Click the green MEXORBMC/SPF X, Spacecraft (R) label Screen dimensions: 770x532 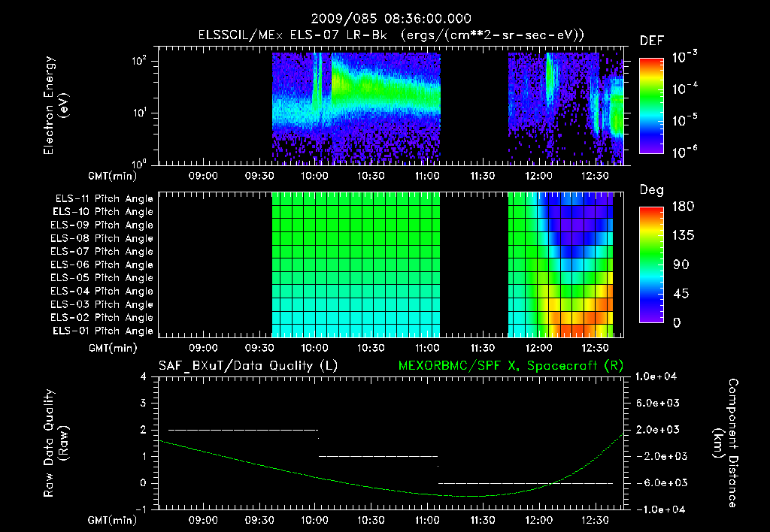(x=511, y=366)
